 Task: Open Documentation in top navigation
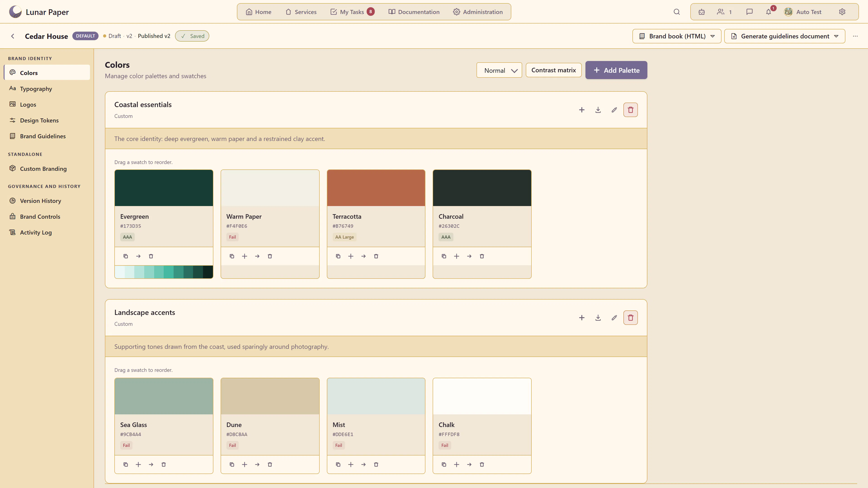click(x=414, y=12)
